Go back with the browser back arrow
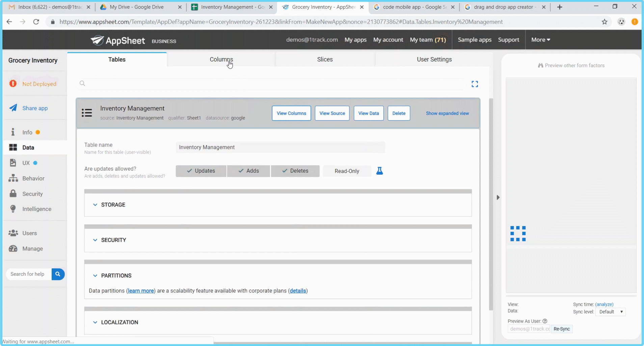 pyautogui.click(x=9, y=22)
